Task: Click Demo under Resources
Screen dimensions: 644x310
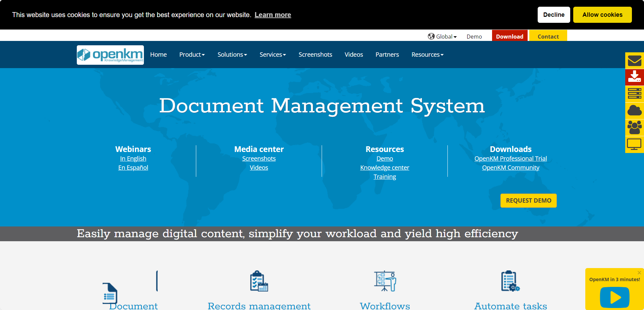Action: [385, 159]
